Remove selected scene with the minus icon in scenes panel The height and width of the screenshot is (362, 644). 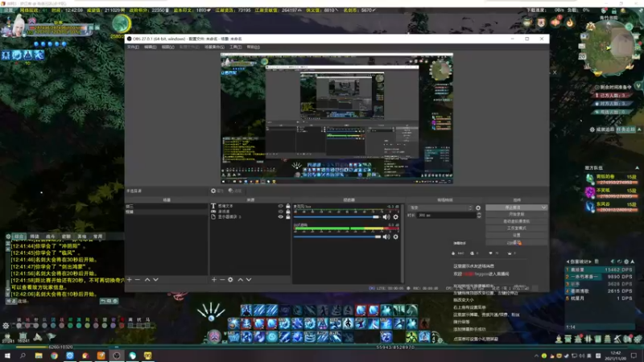[x=138, y=279]
